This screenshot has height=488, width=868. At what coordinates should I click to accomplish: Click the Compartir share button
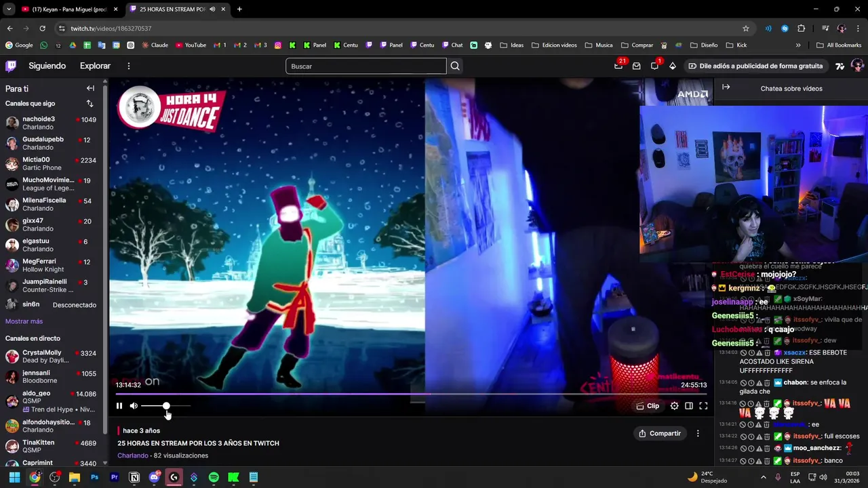tap(660, 433)
